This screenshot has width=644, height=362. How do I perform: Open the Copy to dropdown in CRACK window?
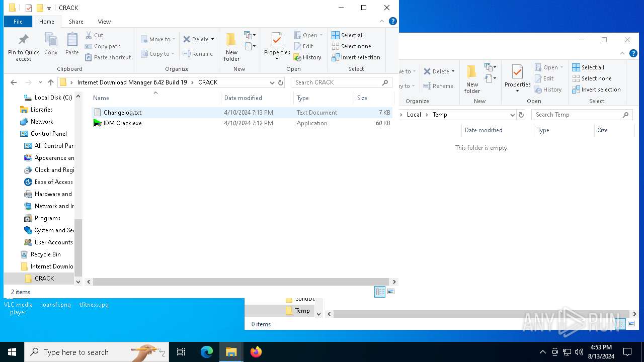point(157,54)
